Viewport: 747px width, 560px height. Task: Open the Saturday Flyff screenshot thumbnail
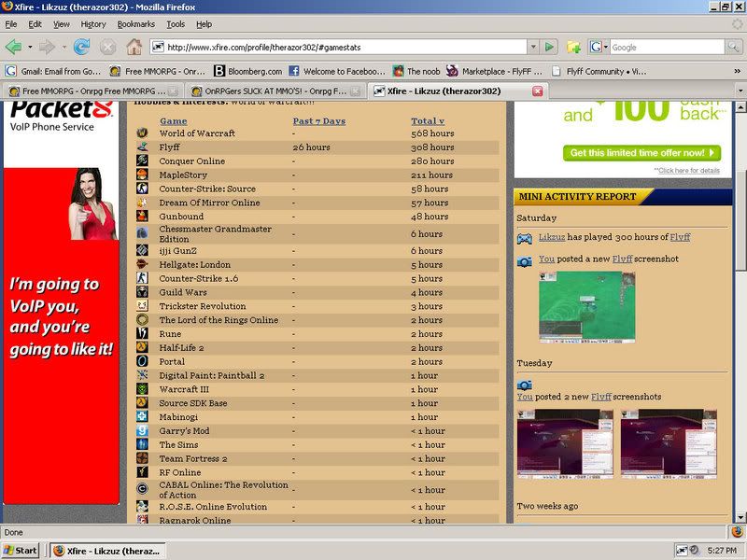pyautogui.click(x=580, y=305)
